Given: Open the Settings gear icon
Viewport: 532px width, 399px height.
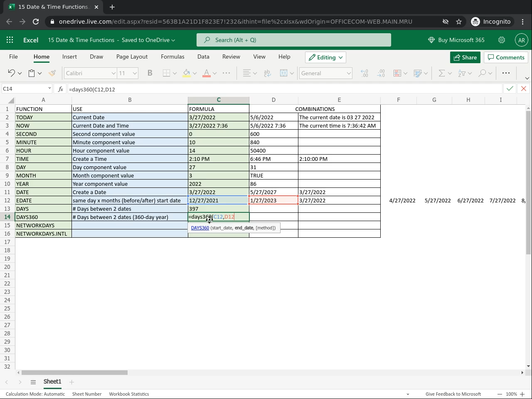Looking at the screenshot, I should [502, 40].
